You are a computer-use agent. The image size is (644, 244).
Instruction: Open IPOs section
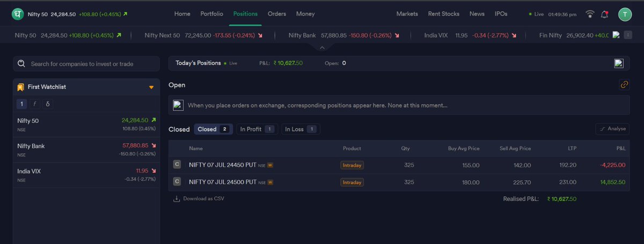(x=501, y=14)
